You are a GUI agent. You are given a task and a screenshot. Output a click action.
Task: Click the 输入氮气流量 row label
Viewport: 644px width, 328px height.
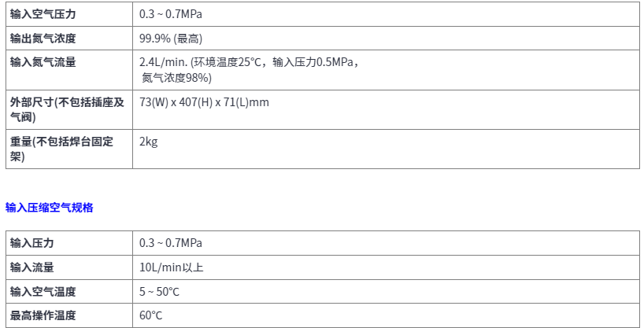point(43,62)
